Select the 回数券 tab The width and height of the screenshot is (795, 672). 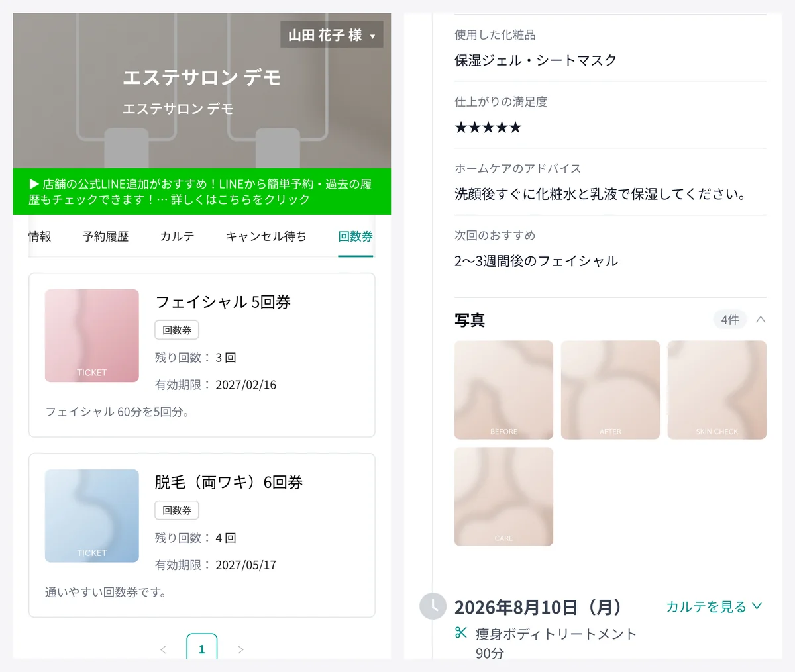point(356,236)
